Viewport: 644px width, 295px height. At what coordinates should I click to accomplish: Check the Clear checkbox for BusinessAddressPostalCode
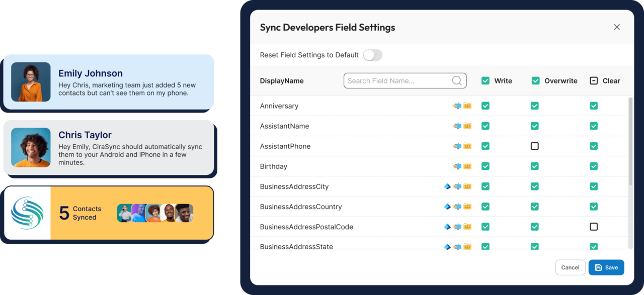tap(594, 226)
